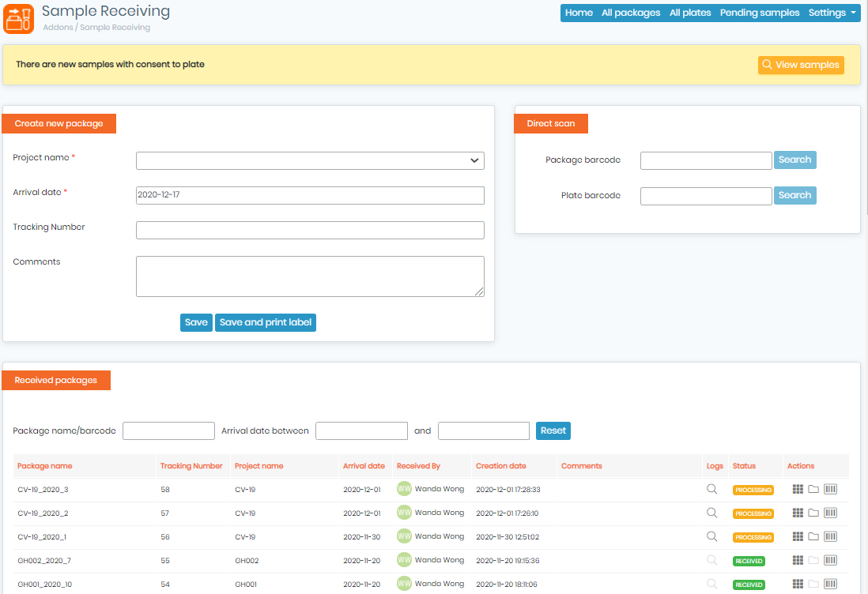Reset the received packages filters
This screenshot has width=868, height=594.
[553, 430]
